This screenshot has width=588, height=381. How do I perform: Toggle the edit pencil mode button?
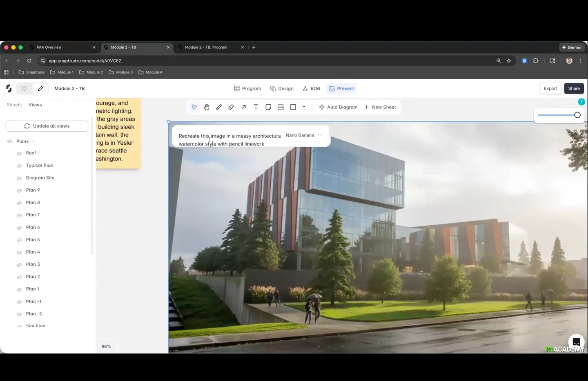tap(40, 88)
